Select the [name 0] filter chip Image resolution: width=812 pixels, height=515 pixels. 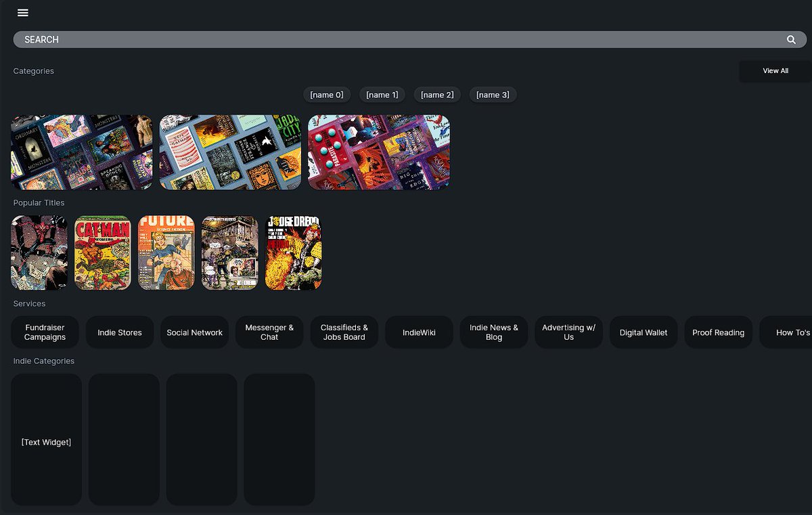tap(327, 94)
